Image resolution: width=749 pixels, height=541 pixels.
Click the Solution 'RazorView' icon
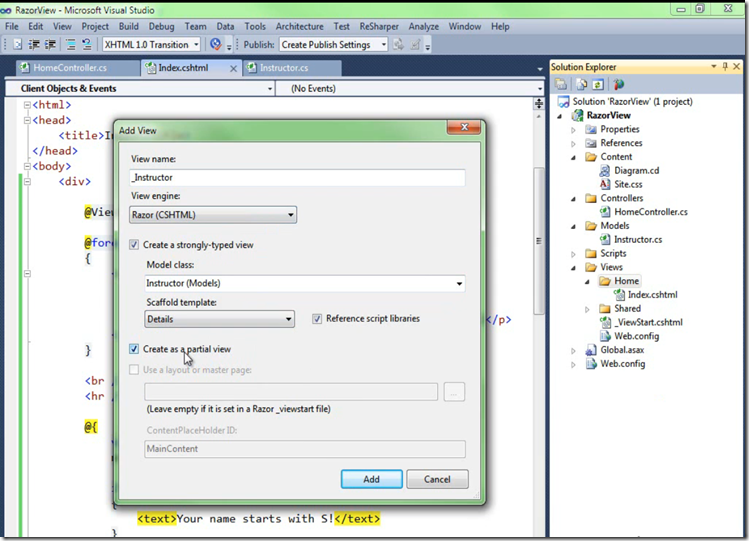564,102
